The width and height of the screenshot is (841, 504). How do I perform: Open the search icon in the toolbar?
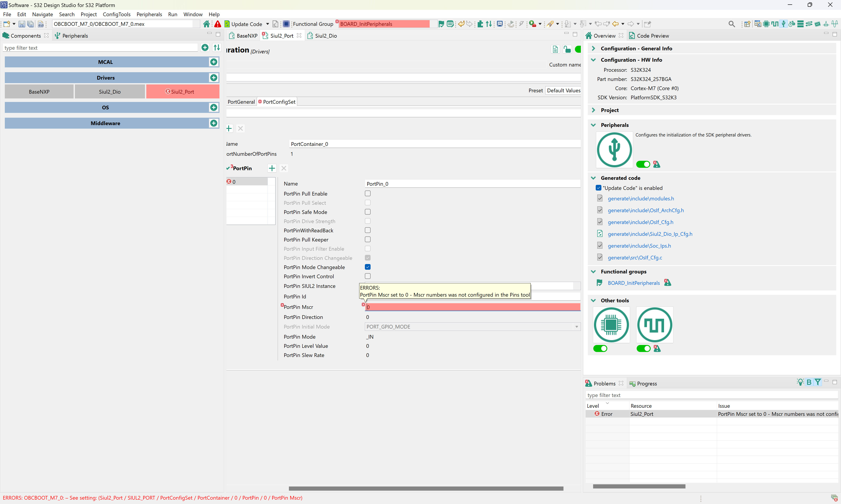click(731, 24)
